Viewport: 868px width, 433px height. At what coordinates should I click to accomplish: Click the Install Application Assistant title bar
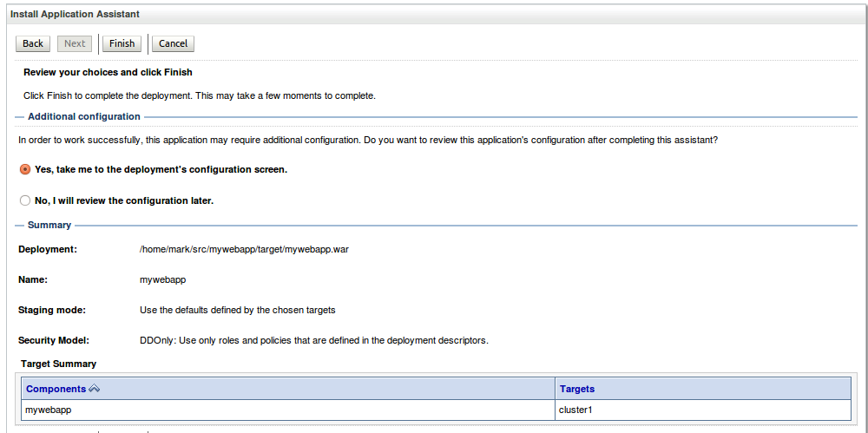click(x=75, y=15)
